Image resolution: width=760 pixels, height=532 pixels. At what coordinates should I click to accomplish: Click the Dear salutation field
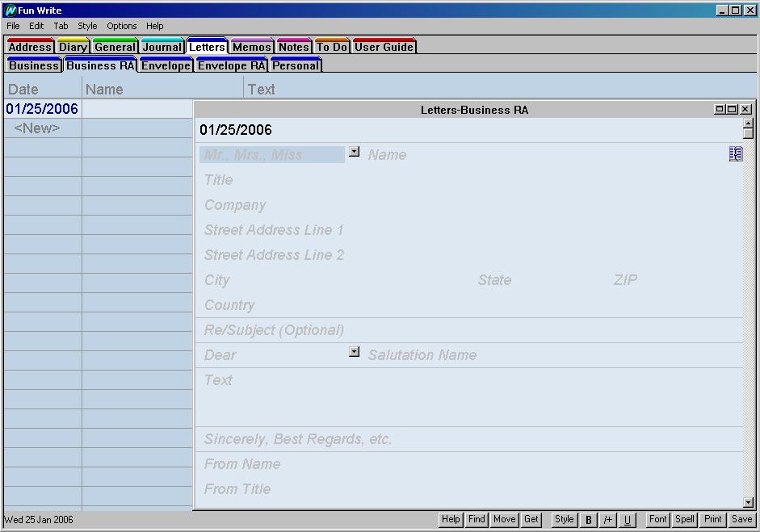point(273,355)
